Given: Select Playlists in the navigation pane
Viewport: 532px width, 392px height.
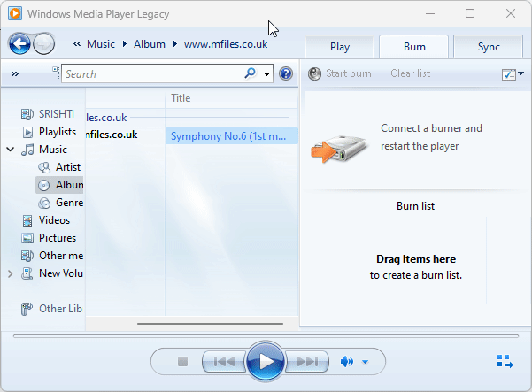Looking at the screenshot, I should pos(58,132).
